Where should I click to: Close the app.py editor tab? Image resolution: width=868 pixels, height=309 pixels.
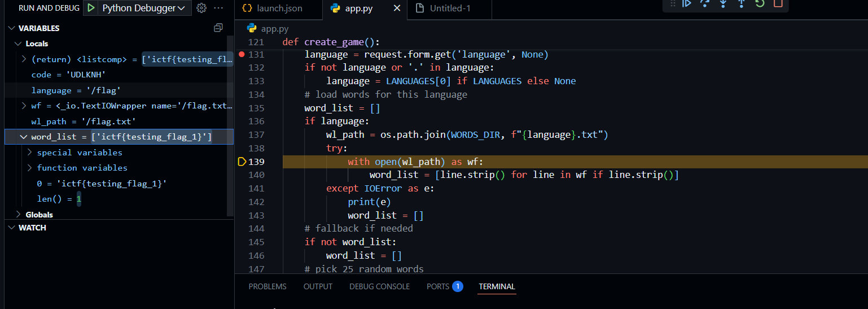pos(397,8)
